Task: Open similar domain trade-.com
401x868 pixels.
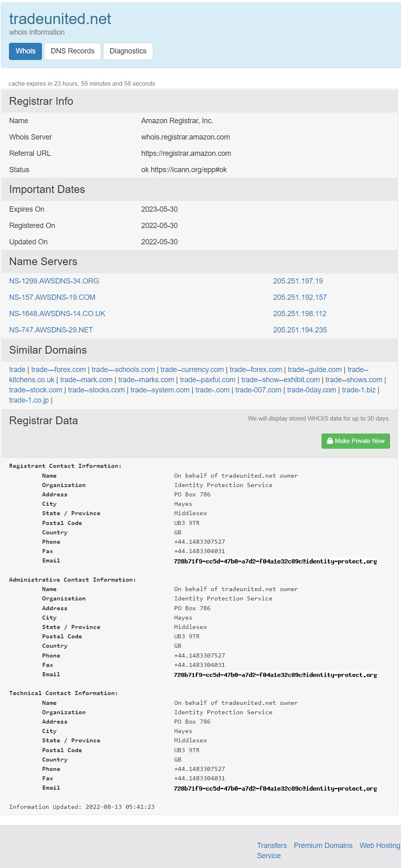Action: pyautogui.click(x=212, y=390)
